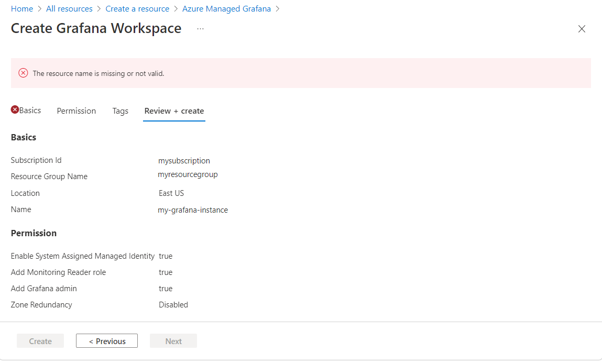This screenshot has width=602, height=364.
Task: Open the Tags tab
Action: tap(120, 111)
